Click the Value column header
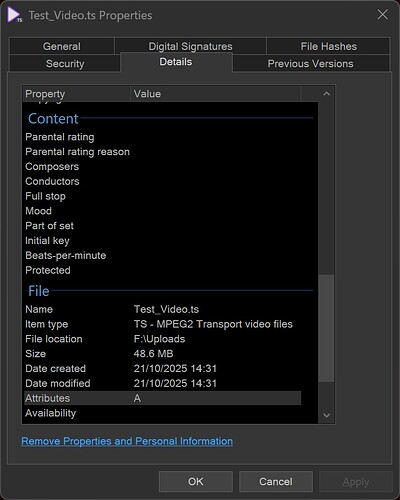The image size is (400, 500). point(216,94)
